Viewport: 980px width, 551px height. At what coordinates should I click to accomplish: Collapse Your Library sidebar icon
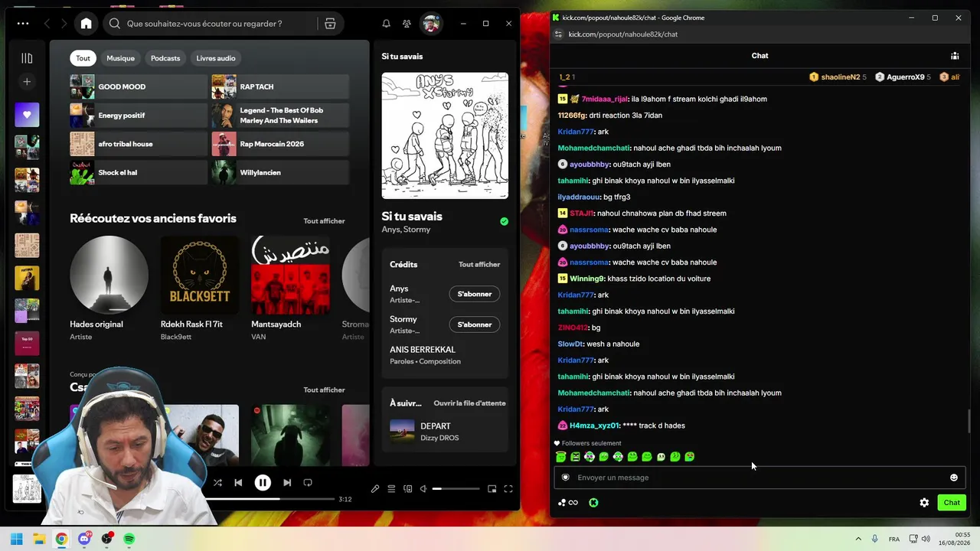[27, 58]
